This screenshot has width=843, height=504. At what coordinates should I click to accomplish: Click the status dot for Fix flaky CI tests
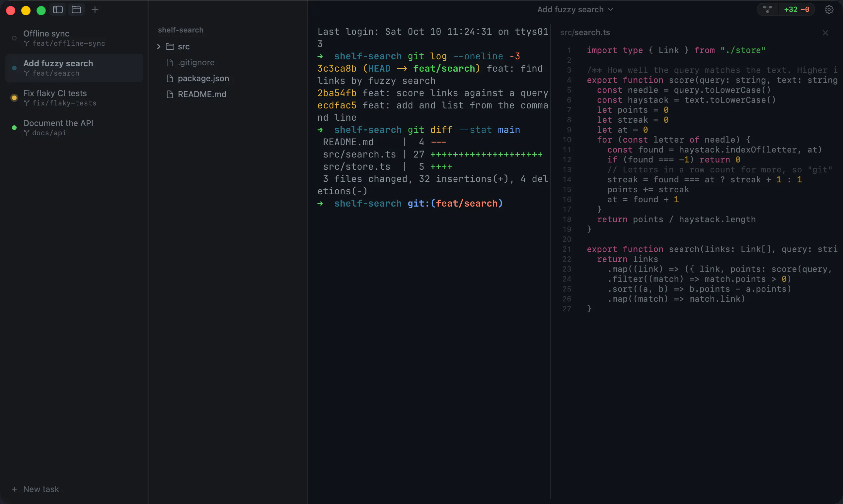[14, 98]
